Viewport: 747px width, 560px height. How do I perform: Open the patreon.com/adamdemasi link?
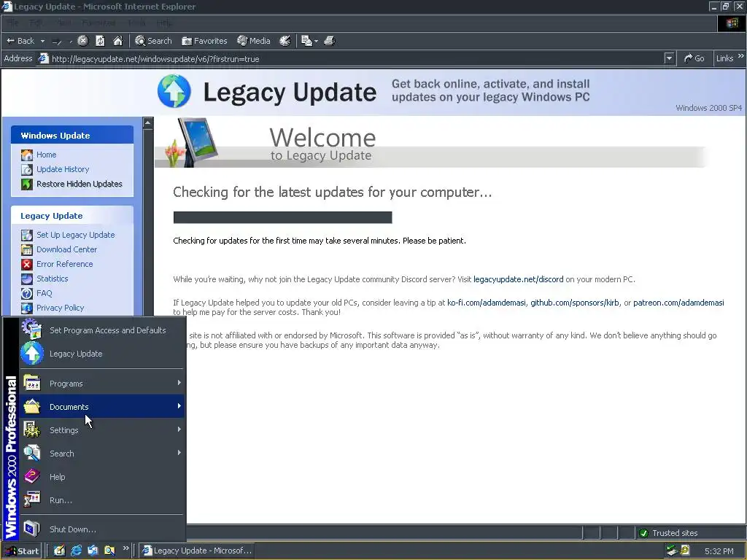[678, 303]
